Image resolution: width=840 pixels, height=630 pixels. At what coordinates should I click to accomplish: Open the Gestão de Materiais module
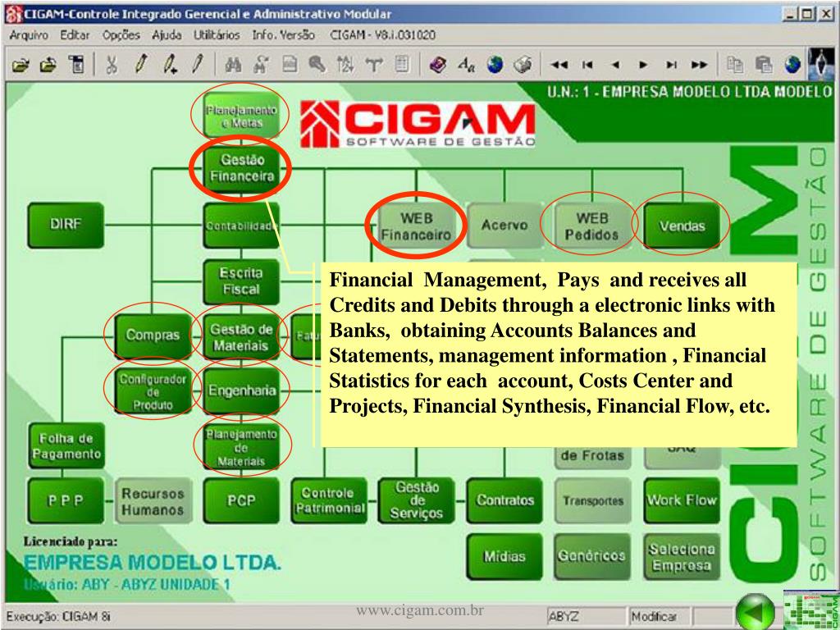click(241, 336)
